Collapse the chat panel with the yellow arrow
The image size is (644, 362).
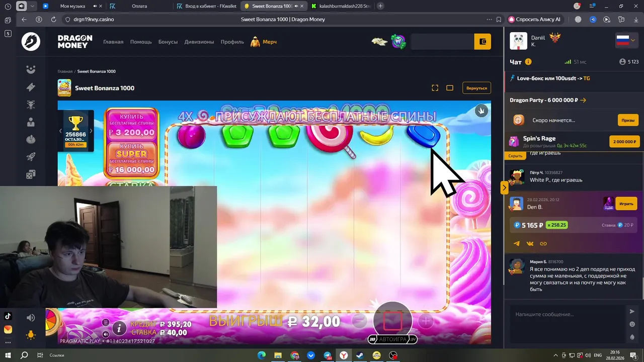click(504, 188)
